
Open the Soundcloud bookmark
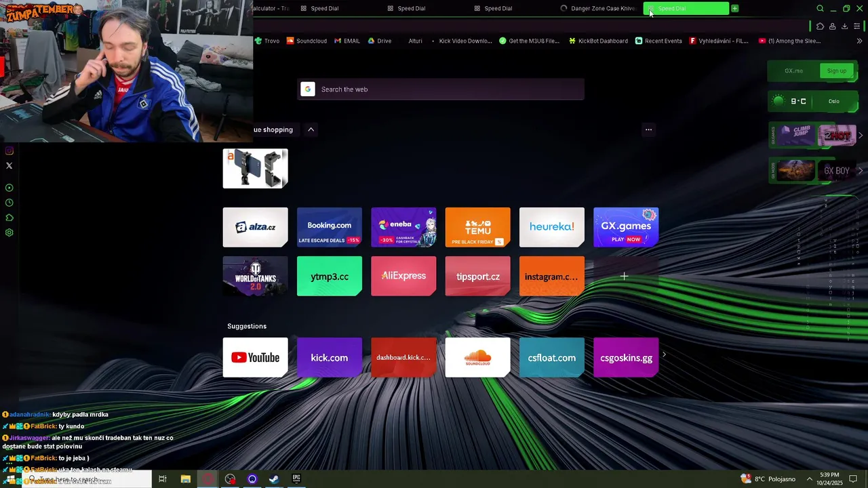307,41
